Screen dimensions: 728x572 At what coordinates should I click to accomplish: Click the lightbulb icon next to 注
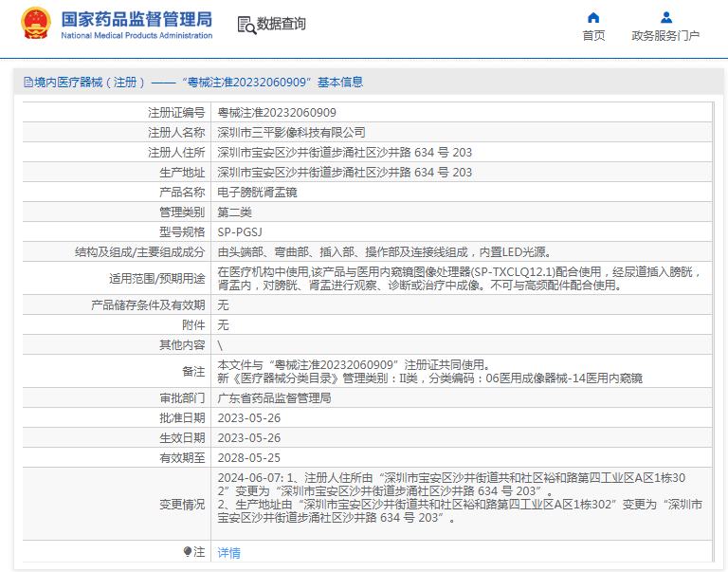click(188, 551)
